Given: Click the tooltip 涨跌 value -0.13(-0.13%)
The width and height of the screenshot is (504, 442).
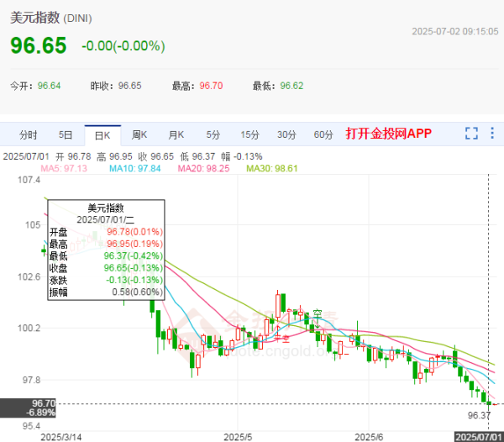Looking at the screenshot, I should point(134,280).
